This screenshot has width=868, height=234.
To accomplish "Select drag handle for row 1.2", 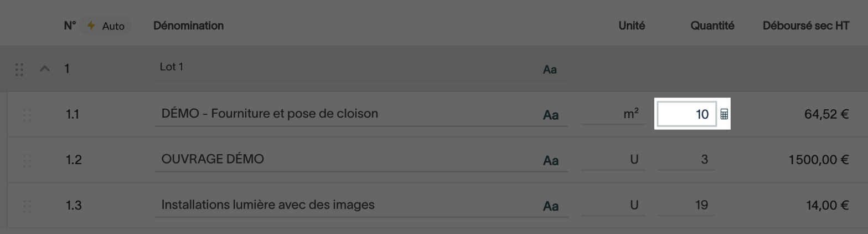I will (27, 161).
